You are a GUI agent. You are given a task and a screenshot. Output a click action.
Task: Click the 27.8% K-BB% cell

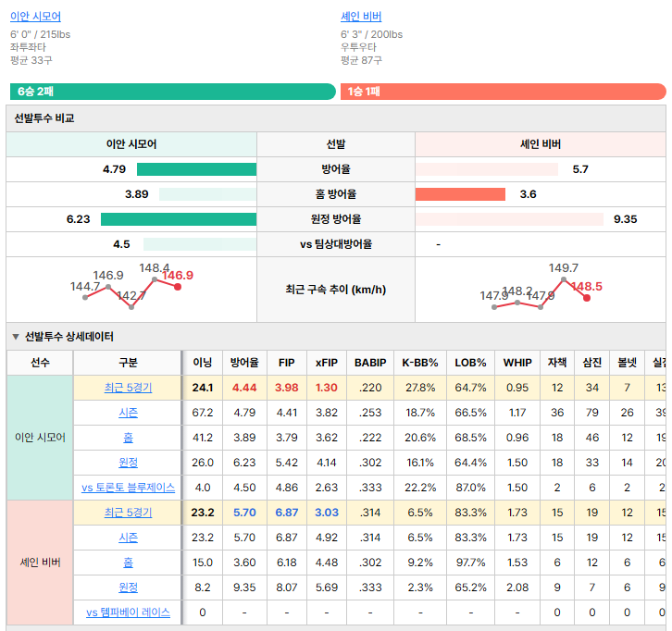tap(420, 388)
